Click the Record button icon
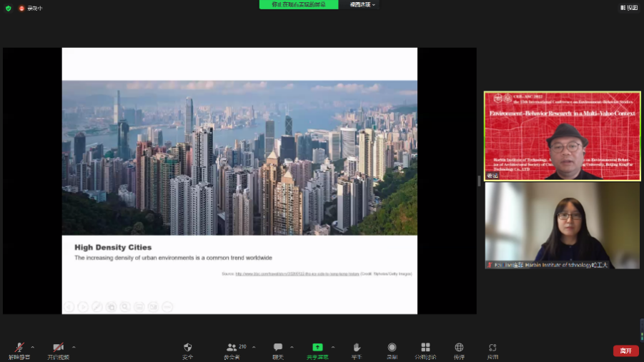 (x=392, y=348)
